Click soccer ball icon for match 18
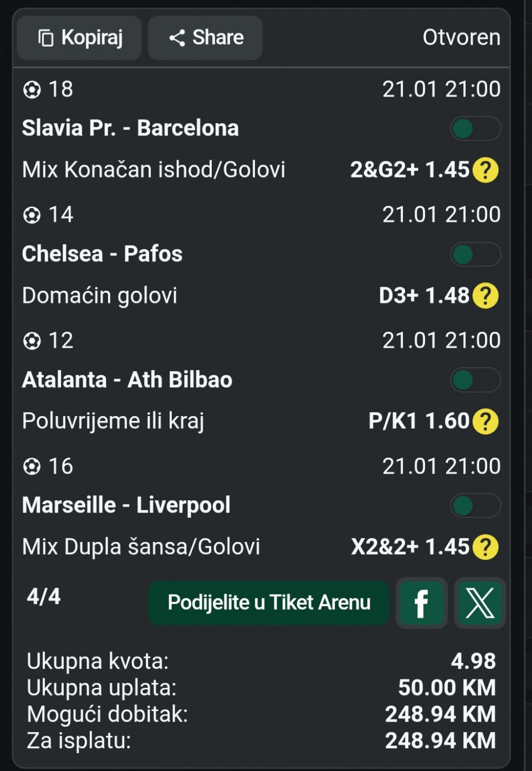The image size is (532, 771). click(32, 89)
